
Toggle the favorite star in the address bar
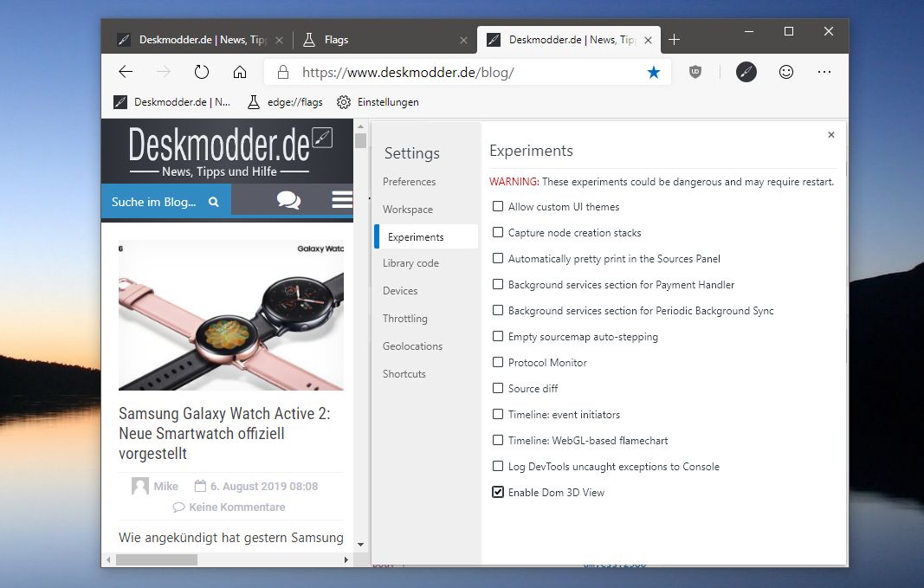[x=654, y=72]
